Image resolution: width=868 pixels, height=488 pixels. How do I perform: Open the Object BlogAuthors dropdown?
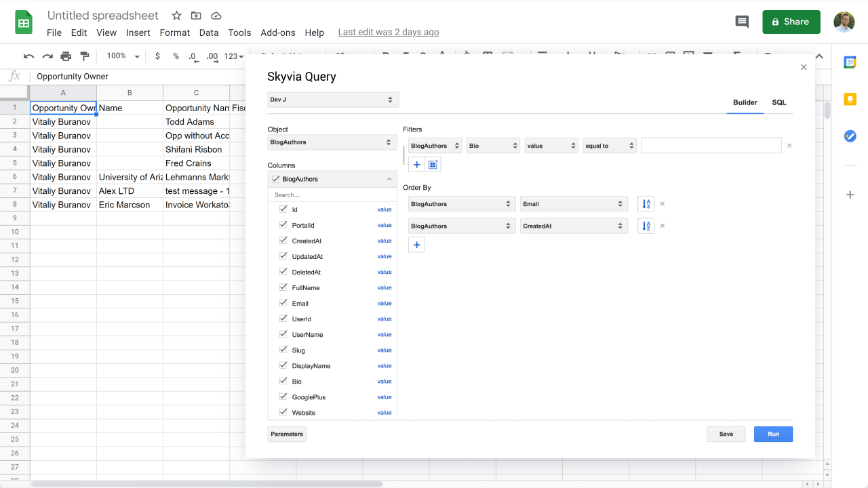[x=331, y=142]
